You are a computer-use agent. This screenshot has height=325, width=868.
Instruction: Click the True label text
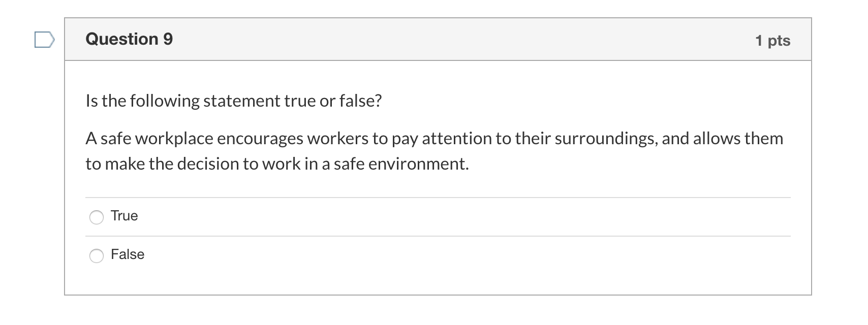(124, 216)
